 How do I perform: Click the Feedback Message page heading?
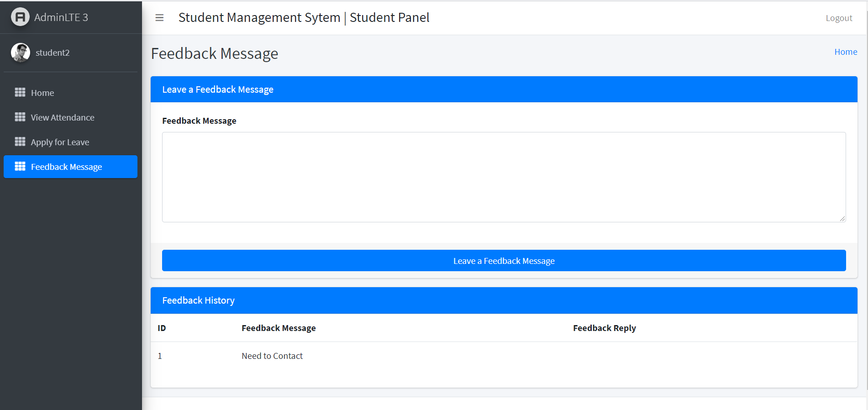pyautogui.click(x=215, y=53)
